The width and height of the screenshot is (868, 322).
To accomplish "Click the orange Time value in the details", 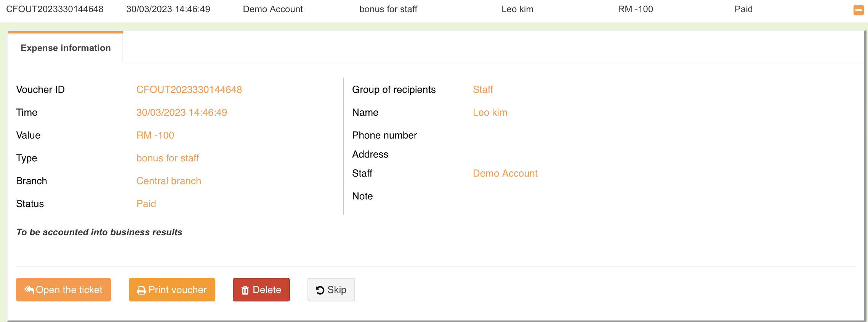I will click(181, 112).
